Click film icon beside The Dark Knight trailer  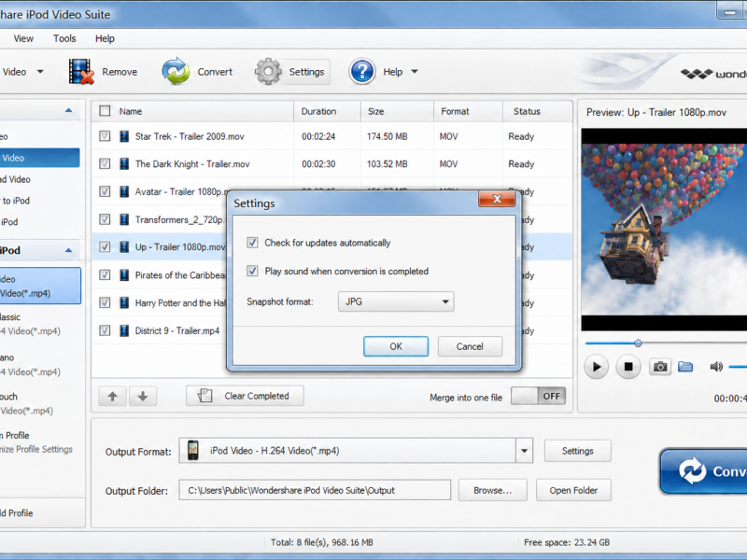(x=124, y=164)
